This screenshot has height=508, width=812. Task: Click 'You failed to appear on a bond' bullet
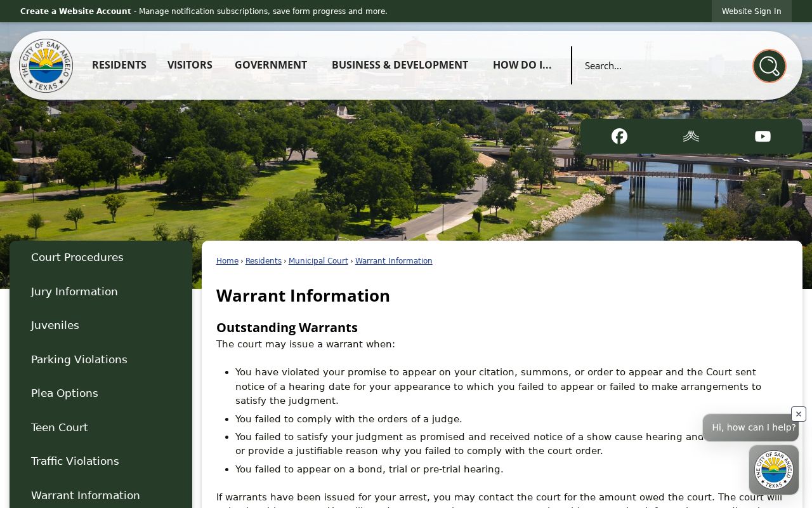(369, 469)
